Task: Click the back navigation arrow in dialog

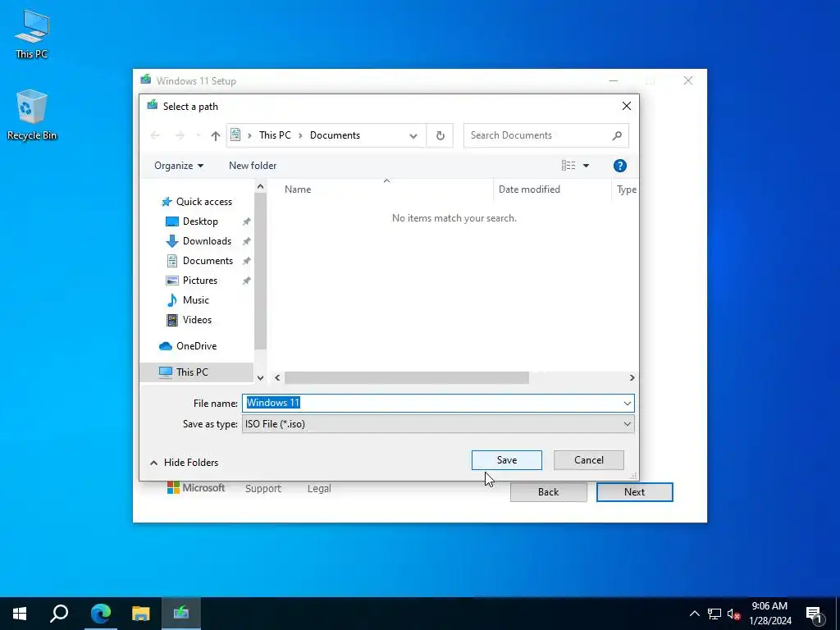Action: pos(155,135)
